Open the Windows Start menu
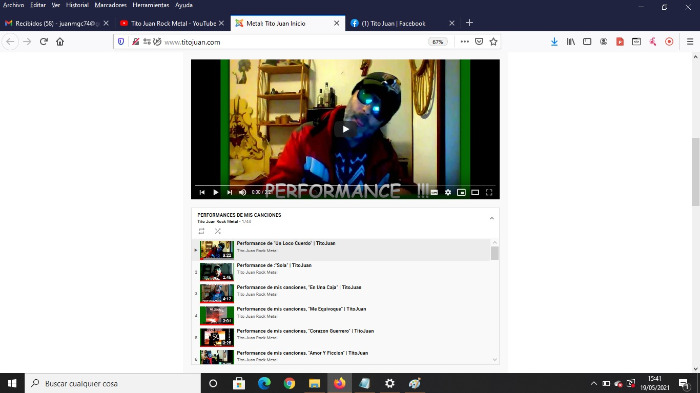The width and height of the screenshot is (700, 393). (12, 383)
